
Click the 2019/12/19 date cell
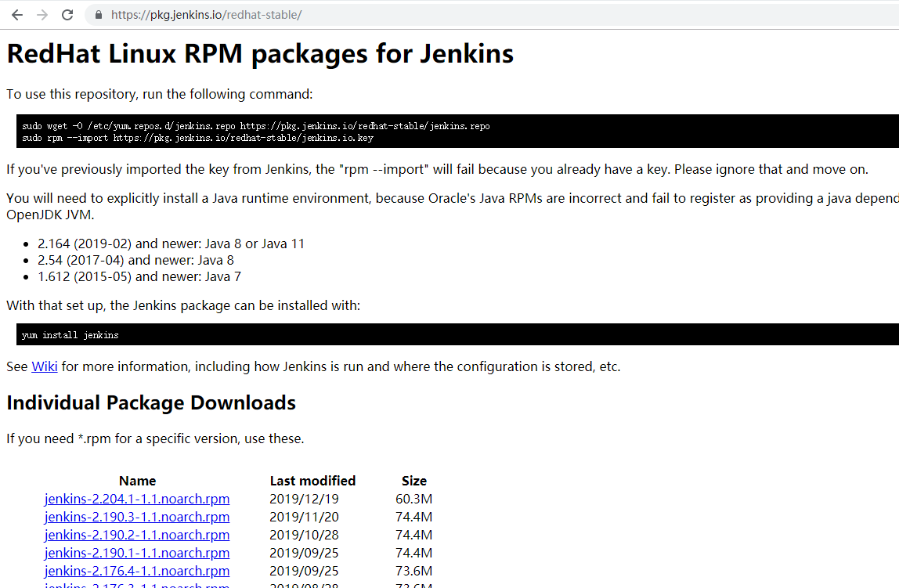[x=304, y=500]
